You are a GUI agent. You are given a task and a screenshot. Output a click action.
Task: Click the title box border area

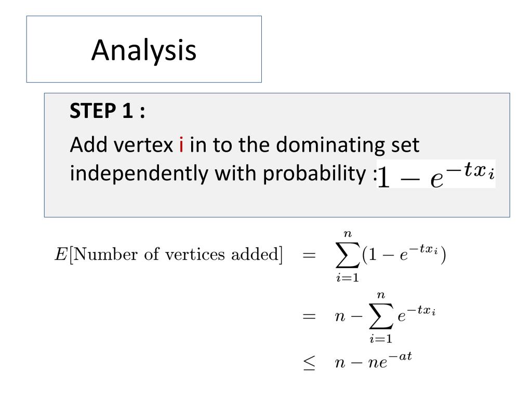(144, 17)
